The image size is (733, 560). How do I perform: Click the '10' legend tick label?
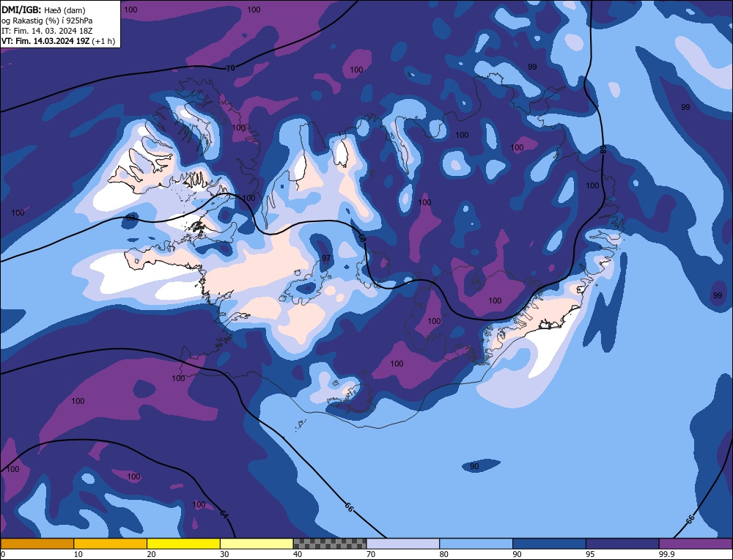click(x=78, y=554)
